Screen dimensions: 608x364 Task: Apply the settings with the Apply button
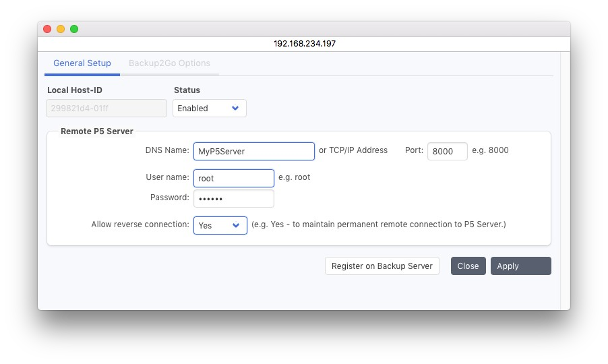click(x=520, y=266)
